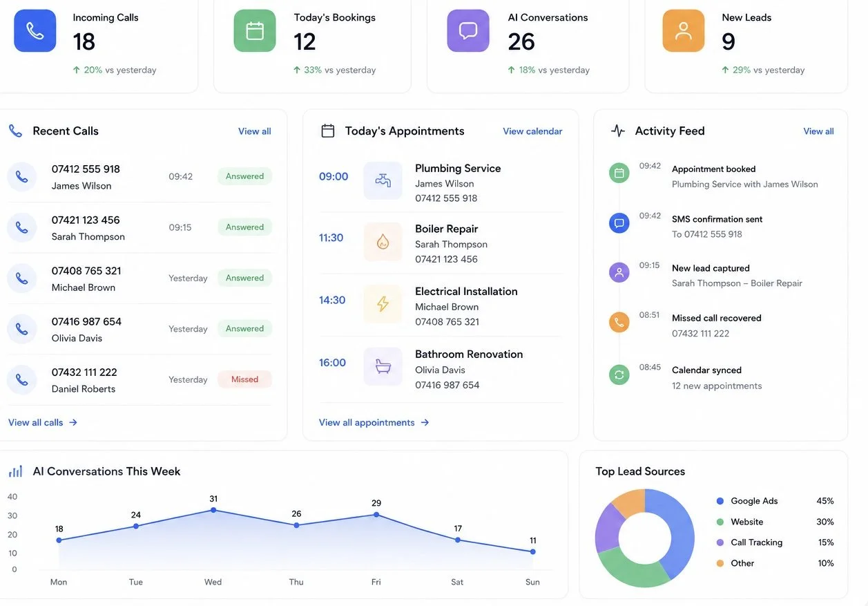The width and height of the screenshot is (868, 606).
Task: Click the Answered badge for Michael Brown
Action: click(x=244, y=278)
